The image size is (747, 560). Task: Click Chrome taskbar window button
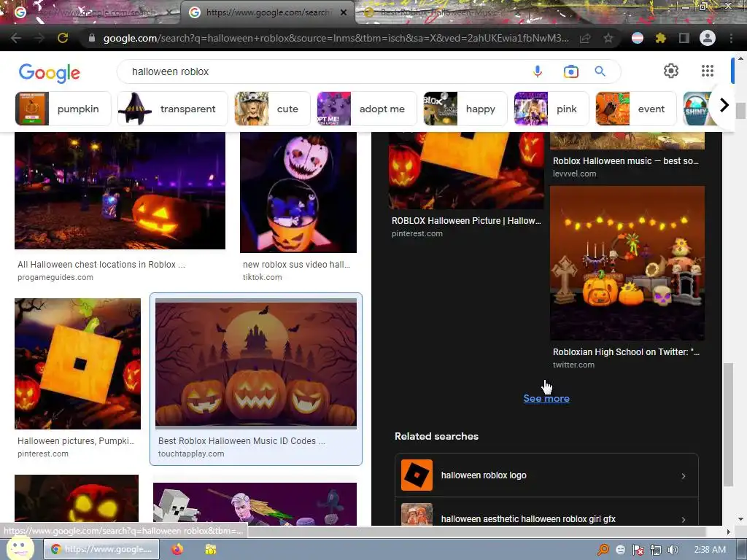(x=102, y=549)
